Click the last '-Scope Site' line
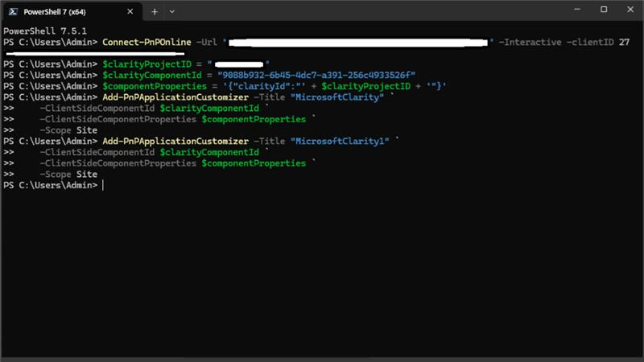This screenshot has height=362, width=644. [x=68, y=175]
